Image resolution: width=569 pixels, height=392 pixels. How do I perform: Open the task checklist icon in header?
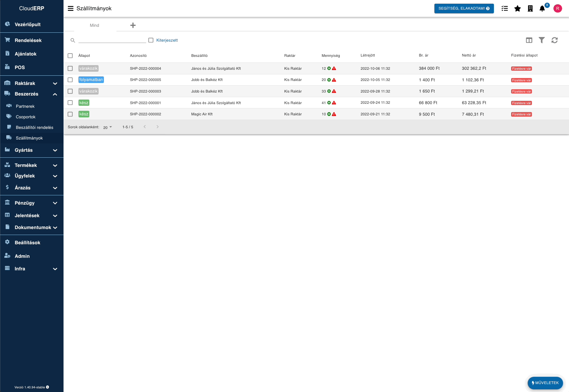[504, 9]
